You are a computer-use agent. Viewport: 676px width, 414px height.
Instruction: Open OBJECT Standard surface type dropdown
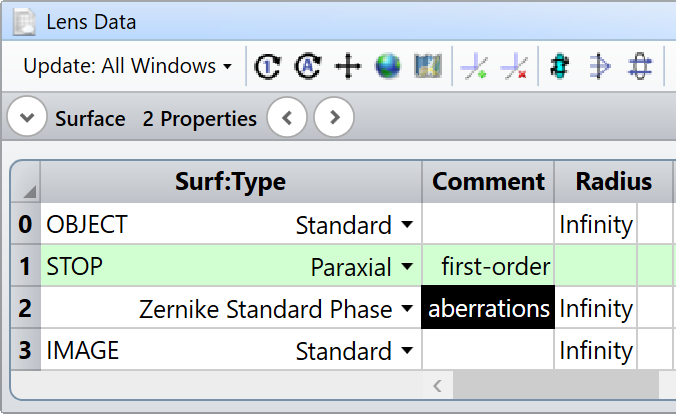coord(405,226)
